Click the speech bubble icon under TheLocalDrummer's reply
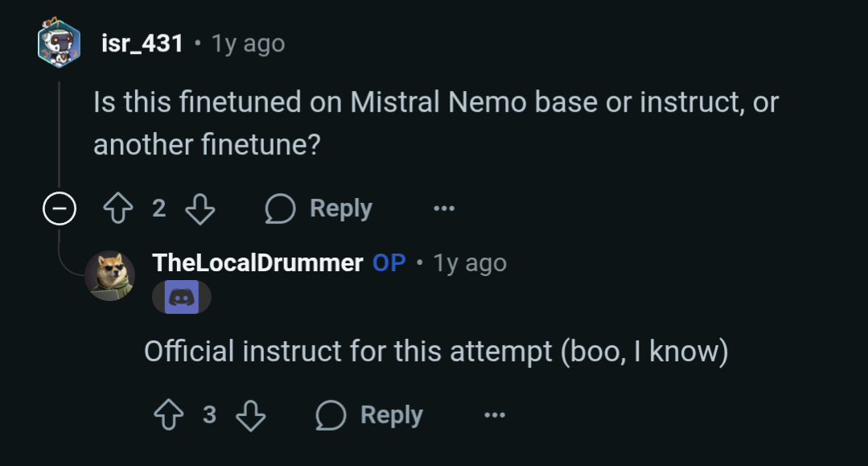Viewport: 868px width, 466px height. [331, 415]
